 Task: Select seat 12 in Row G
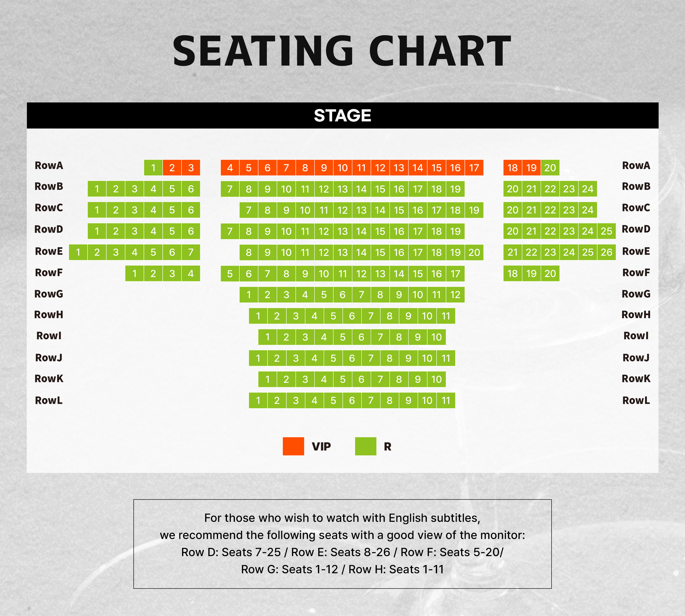click(455, 294)
